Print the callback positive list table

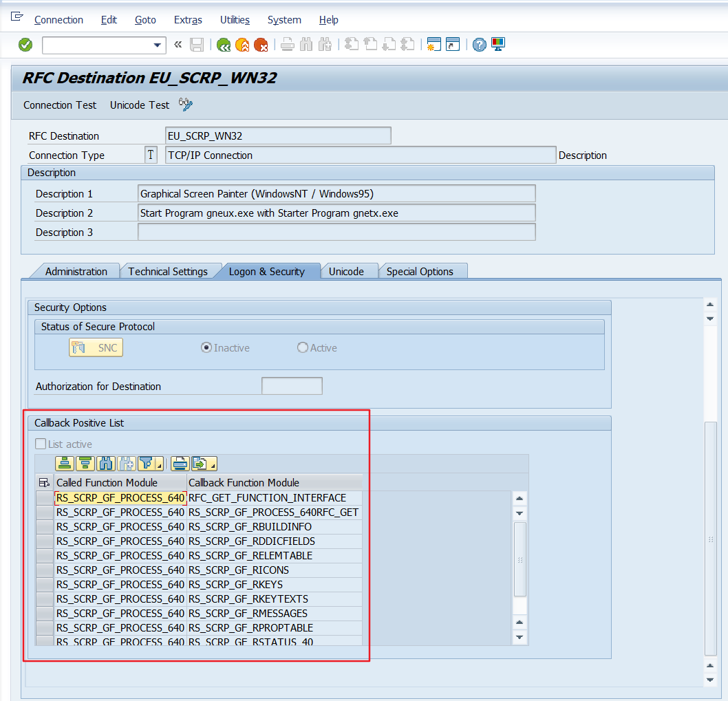(x=179, y=463)
